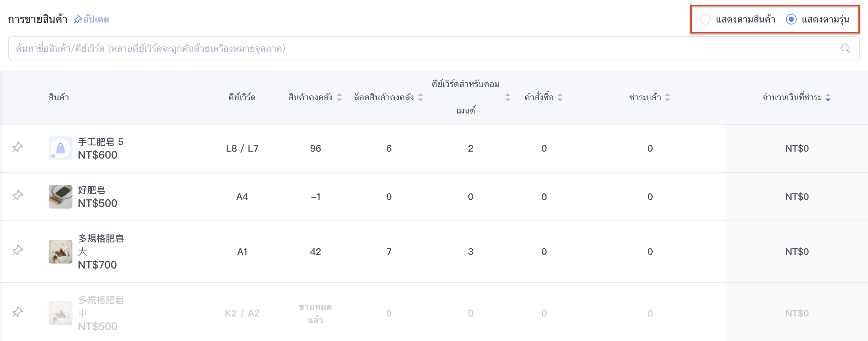Sort by ล็อคสินค้าคงคลัง column arrows
This screenshot has height=341, width=868.
pyautogui.click(x=420, y=97)
